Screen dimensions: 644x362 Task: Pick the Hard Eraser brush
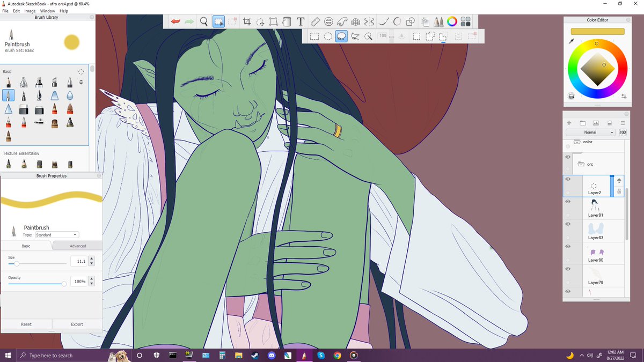click(24, 109)
